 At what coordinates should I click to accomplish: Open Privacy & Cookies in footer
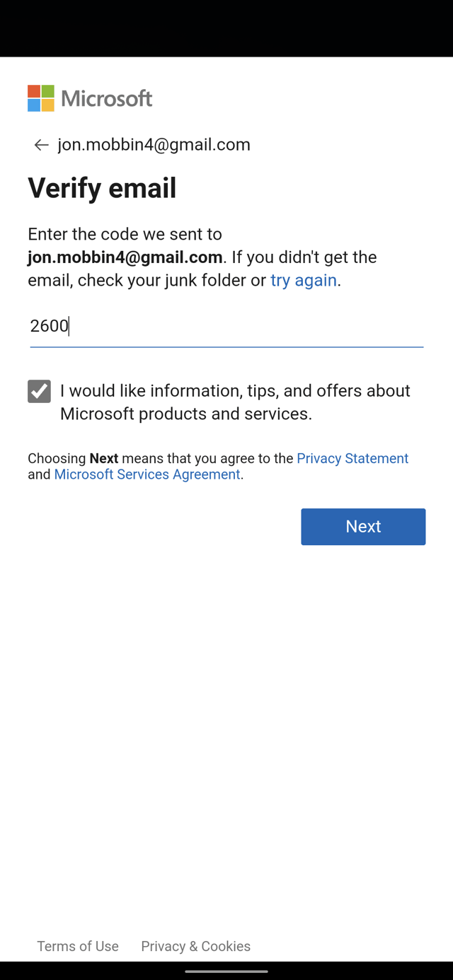point(196,946)
